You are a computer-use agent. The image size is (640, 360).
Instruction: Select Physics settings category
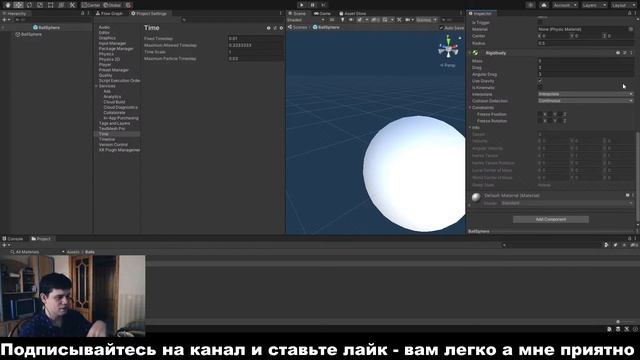106,54
